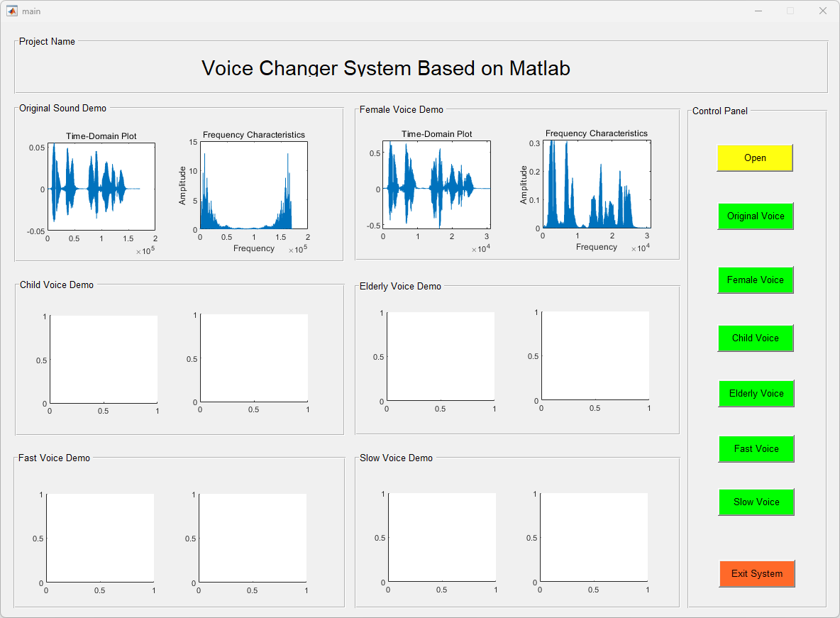Click the right empty axes in Slow Voice Demo
The image size is (840, 618).
click(594, 538)
